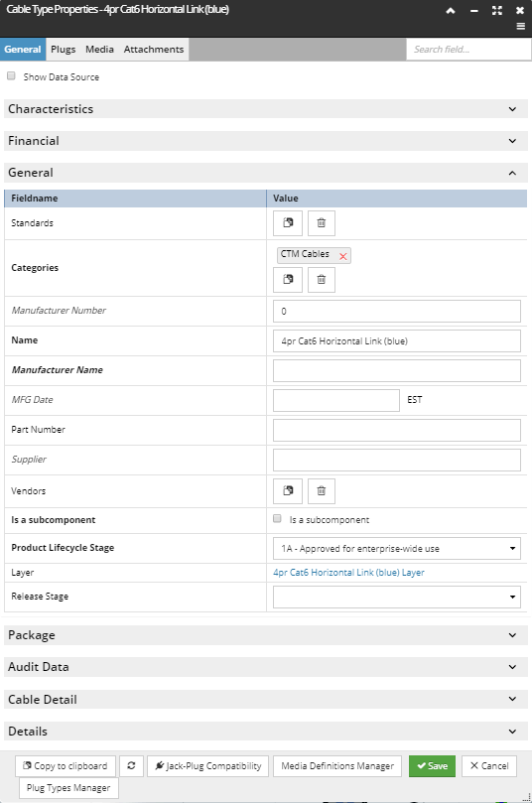Click the trash icon in Categories row

321,280
